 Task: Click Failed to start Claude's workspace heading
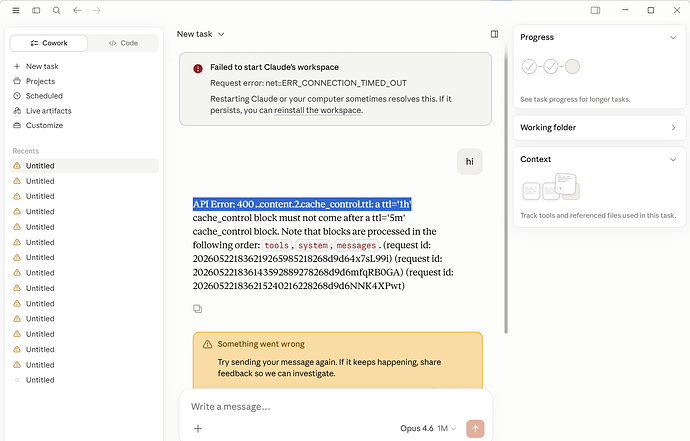click(x=274, y=67)
